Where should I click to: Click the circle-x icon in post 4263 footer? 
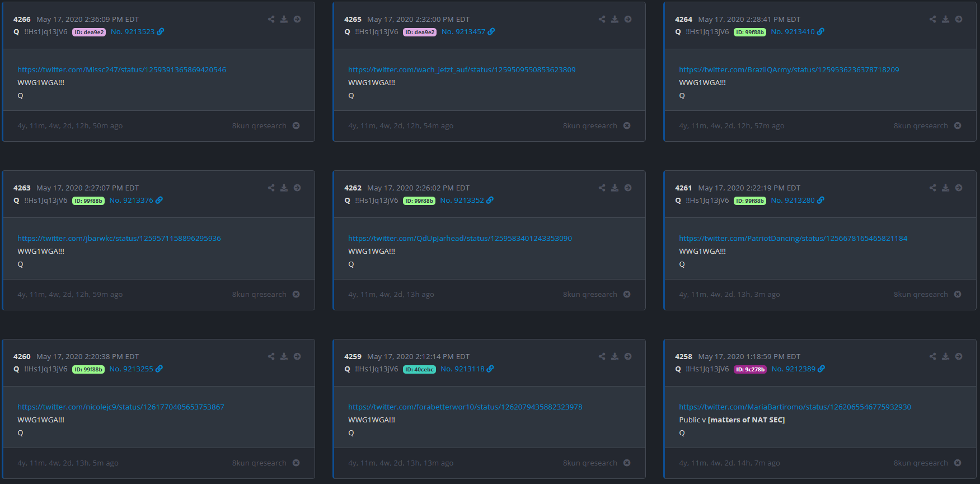(x=296, y=294)
